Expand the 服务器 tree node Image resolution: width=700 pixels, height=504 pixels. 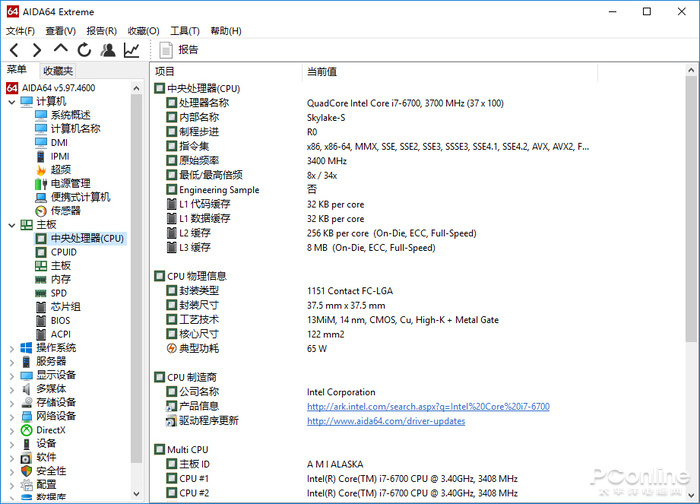(x=12, y=362)
